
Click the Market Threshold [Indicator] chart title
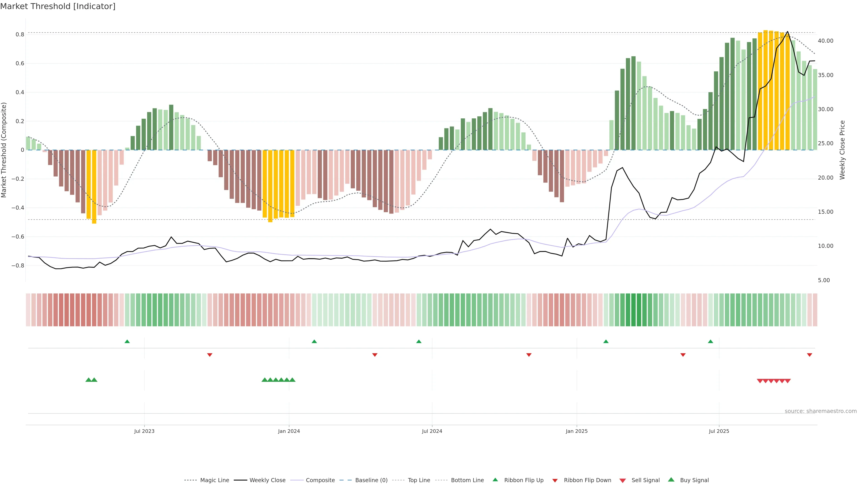coord(58,6)
